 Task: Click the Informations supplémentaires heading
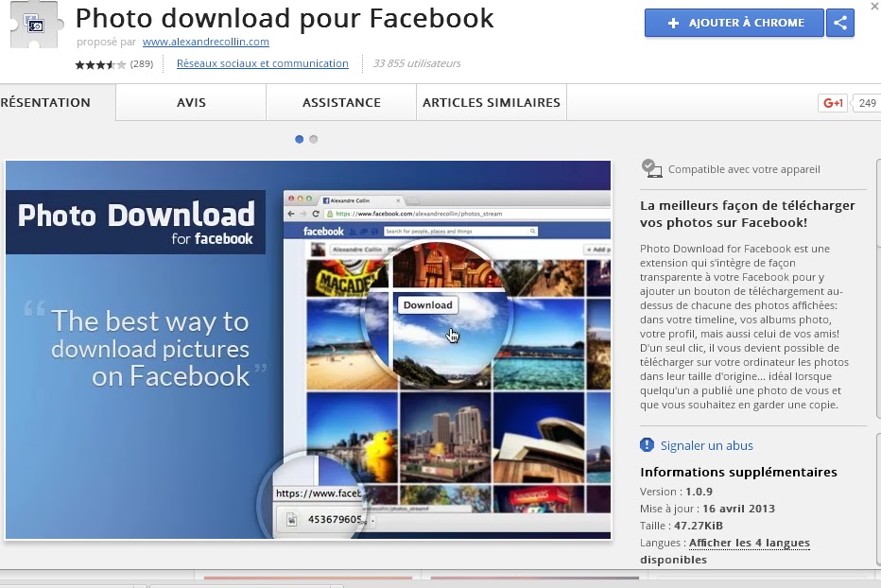(x=738, y=473)
